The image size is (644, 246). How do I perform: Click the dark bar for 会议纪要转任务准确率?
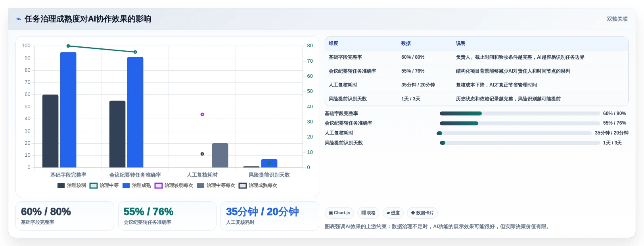[x=117, y=134]
